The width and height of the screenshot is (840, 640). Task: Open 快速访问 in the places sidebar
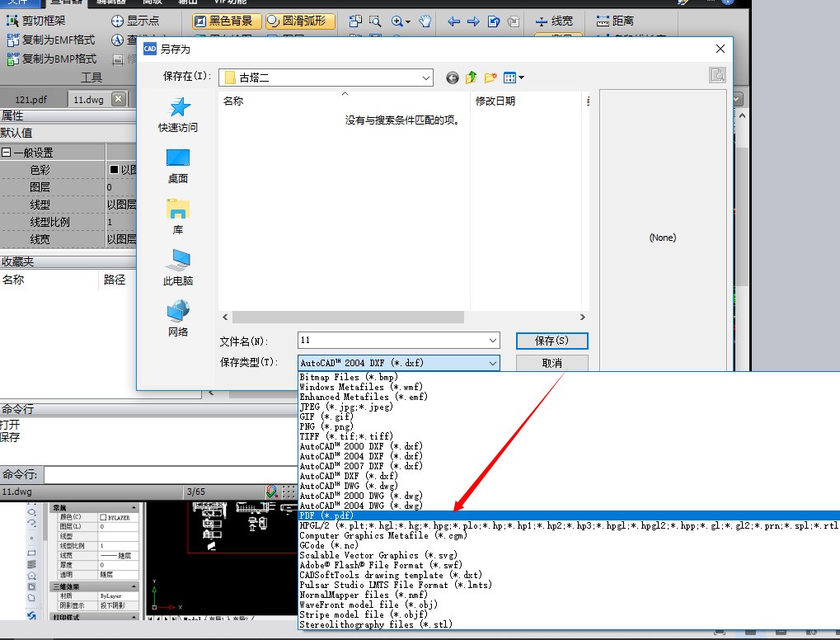coord(178,115)
